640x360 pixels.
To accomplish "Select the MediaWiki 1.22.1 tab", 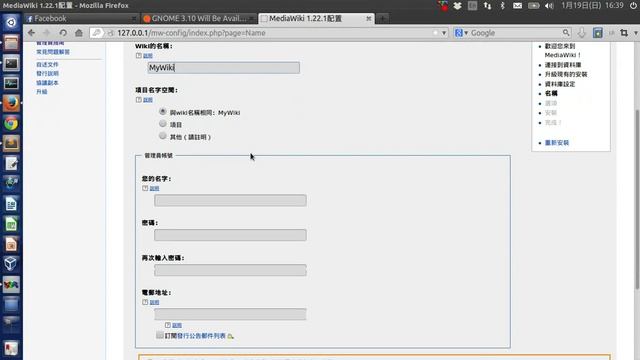I will [x=316, y=19].
